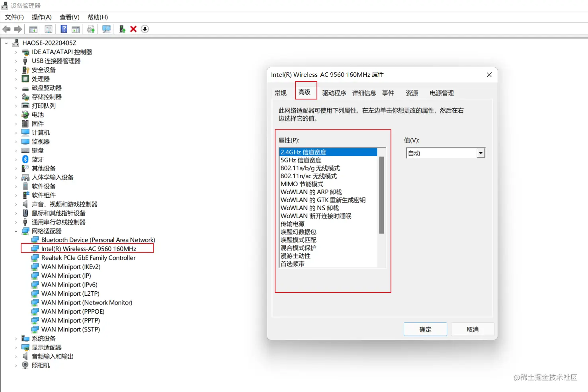588x392 pixels.
Task: Click the property list scrollbar thumb
Action: tap(381, 195)
